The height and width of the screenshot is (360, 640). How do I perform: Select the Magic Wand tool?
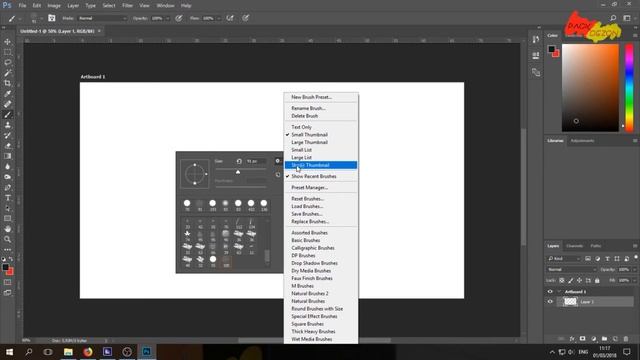(x=7, y=73)
